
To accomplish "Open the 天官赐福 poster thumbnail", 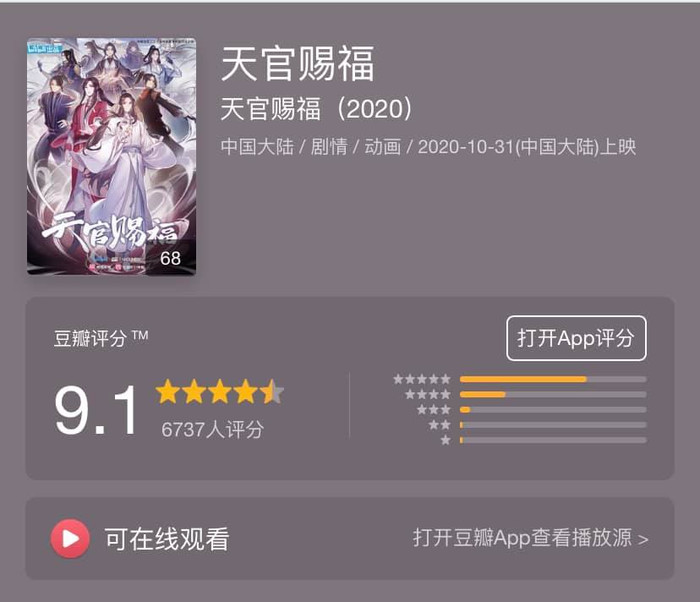I will [112, 156].
